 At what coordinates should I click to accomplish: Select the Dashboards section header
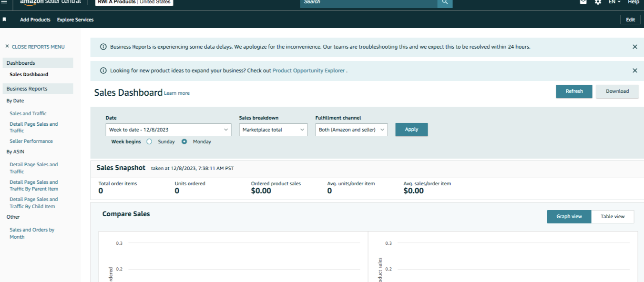(x=38, y=63)
